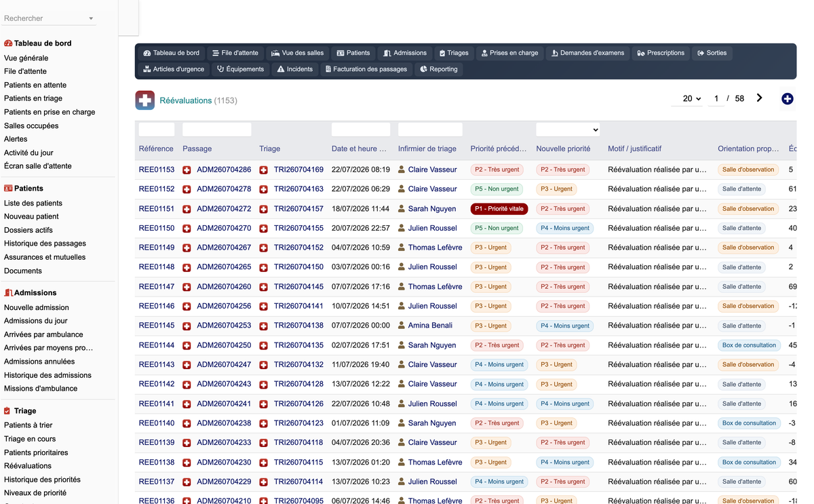Open the Nouvelle priorité filter dropdown
Viewport: 814px width, 504px height.
tap(568, 130)
